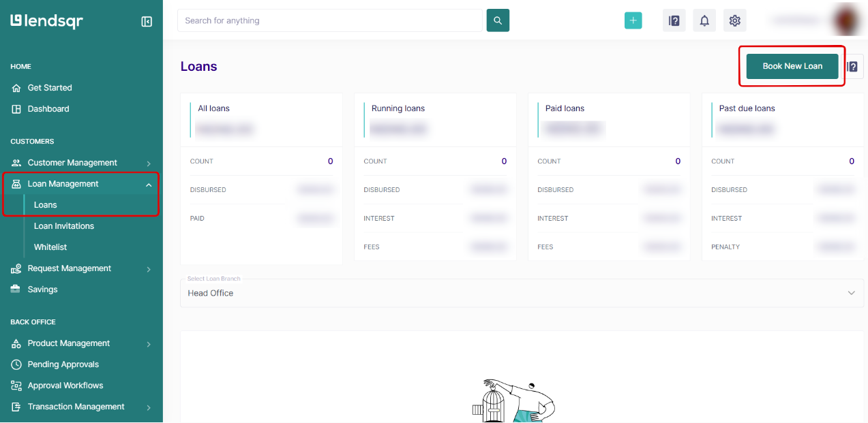Click the lendsqr logo
This screenshot has width=868, height=423.
(x=47, y=21)
